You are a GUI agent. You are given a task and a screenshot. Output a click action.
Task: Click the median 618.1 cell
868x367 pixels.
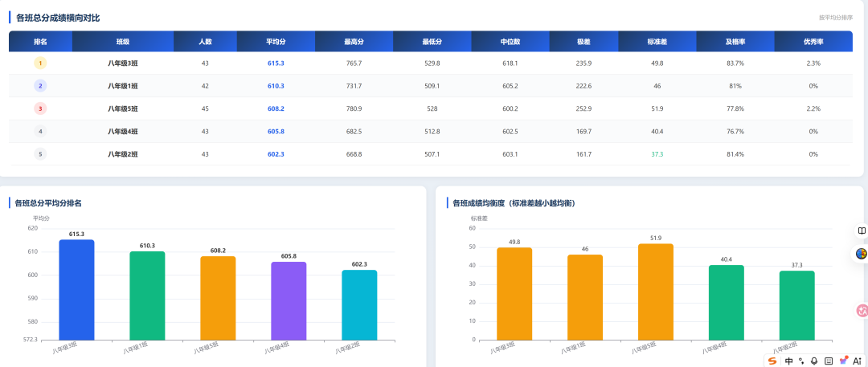510,63
